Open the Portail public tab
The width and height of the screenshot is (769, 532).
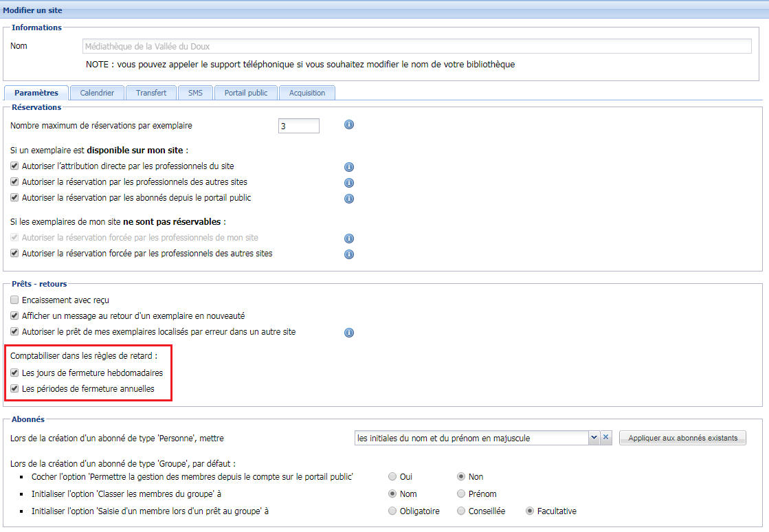[x=245, y=91]
